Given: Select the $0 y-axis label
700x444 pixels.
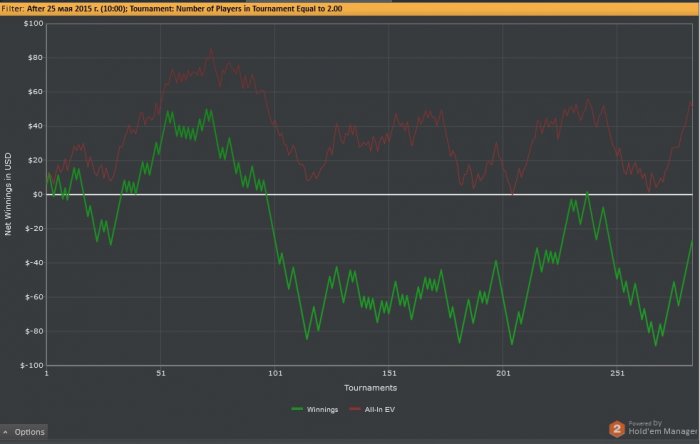Looking at the screenshot, I should 35,194.
